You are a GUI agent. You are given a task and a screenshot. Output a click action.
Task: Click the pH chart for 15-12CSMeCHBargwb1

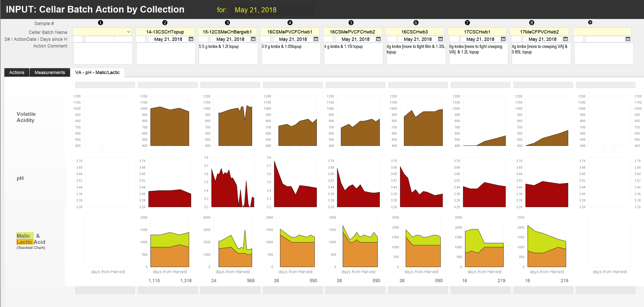point(233,182)
